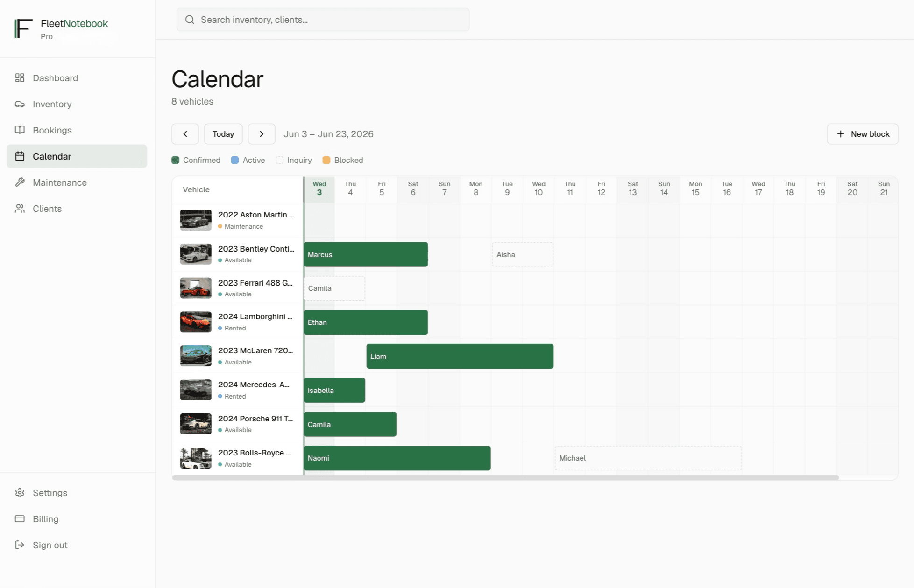Viewport: 914px width, 588px height.
Task: Open Clients page
Action: 77,209
